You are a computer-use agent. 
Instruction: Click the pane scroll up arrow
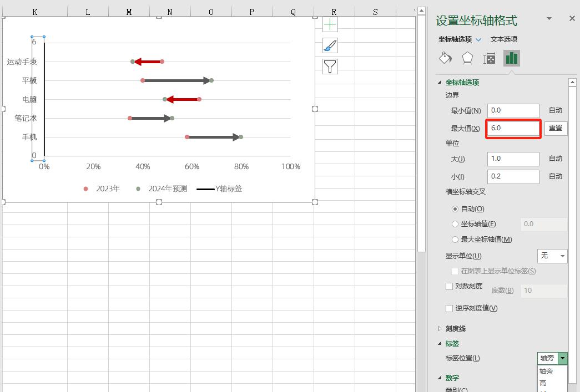pyautogui.click(x=572, y=83)
